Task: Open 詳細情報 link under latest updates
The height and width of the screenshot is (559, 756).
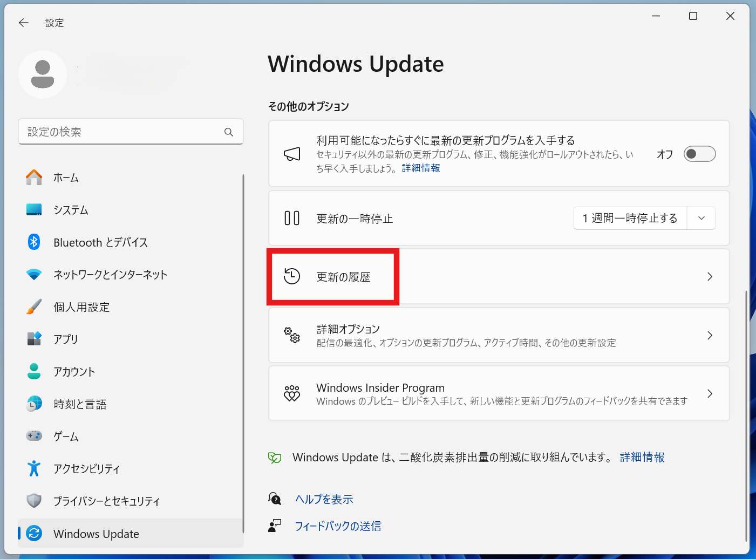Action: [x=421, y=168]
